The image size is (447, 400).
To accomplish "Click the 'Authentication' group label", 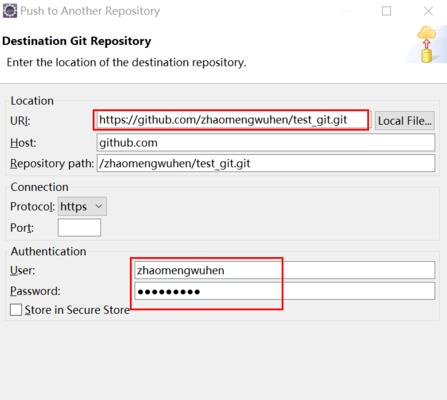I will [49, 251].
